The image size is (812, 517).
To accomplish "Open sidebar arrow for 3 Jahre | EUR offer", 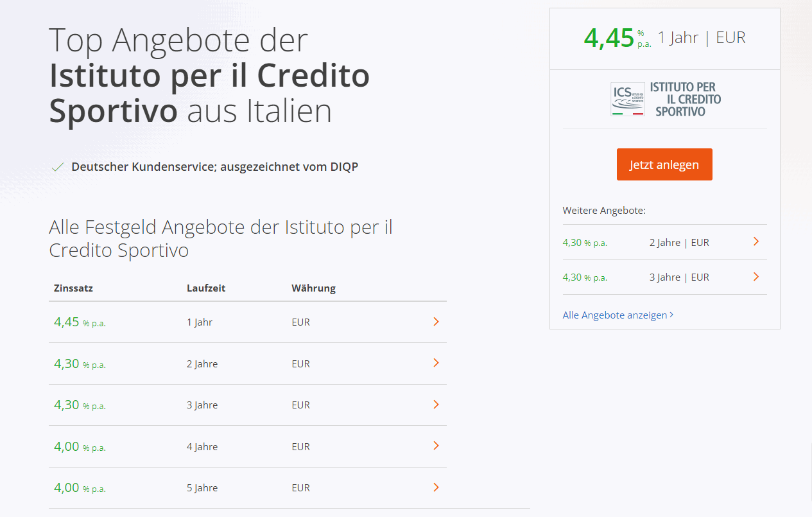I will (756, 277).
